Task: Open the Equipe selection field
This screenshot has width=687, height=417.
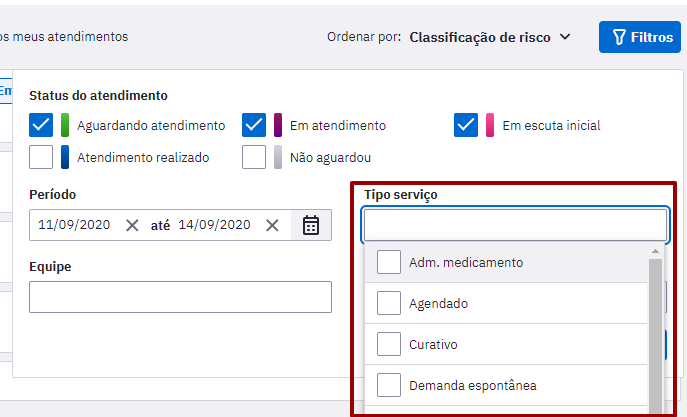Action: [x=181, y=297]
